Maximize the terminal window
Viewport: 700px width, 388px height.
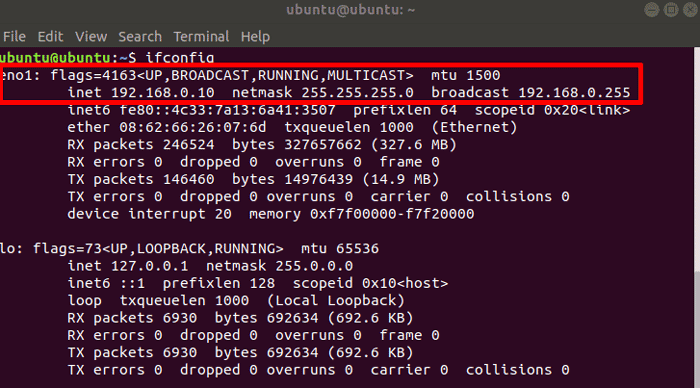click(671, 10)
